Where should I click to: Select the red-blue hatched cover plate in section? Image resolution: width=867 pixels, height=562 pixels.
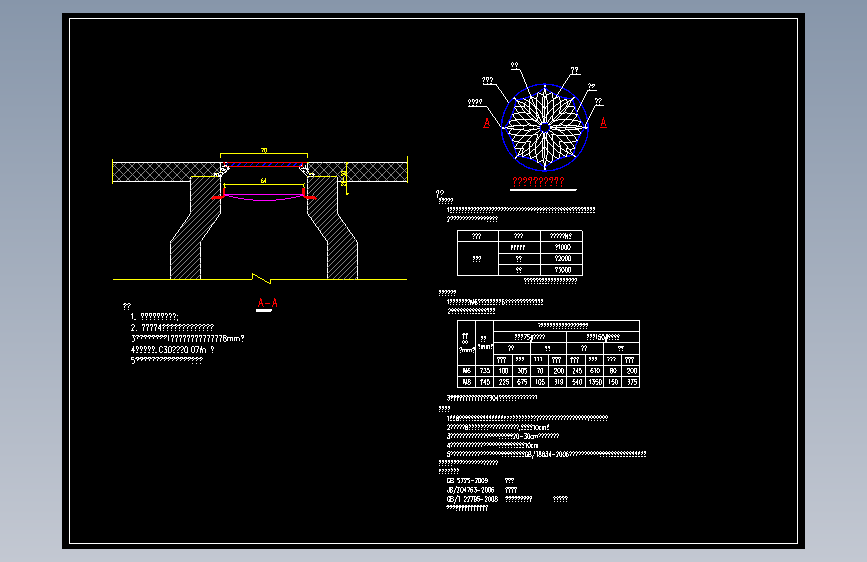point(264,164)
